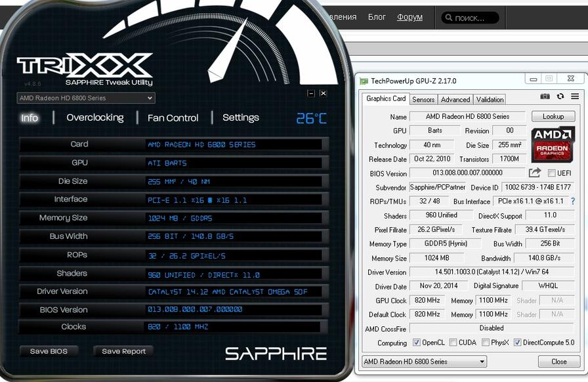This screenshot has height=382, width=588.
Task: Click the website search input field
Action: (x=471, y=17)
